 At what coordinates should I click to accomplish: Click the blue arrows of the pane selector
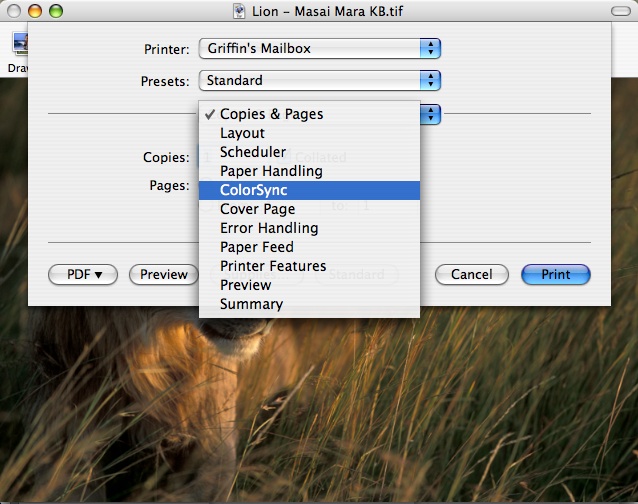coord(430,114)
